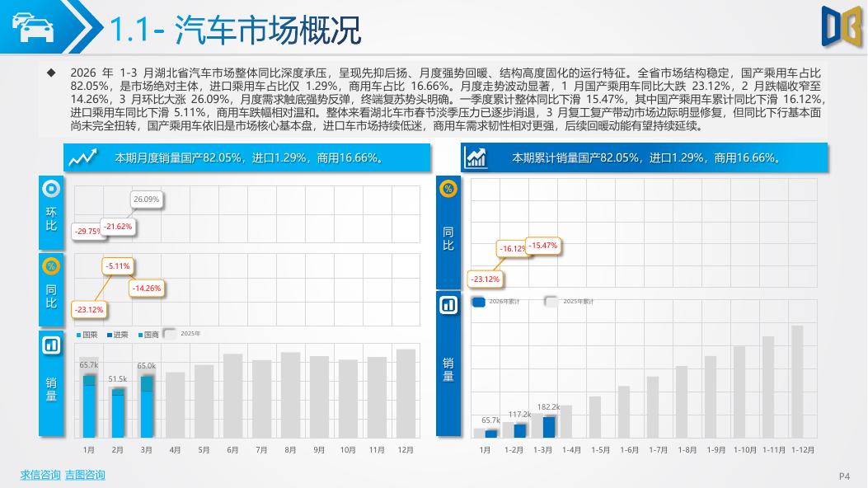Open the 求信咨询 link
The height and width of the screenshot is (488, 868).
[x=40, y=475]
